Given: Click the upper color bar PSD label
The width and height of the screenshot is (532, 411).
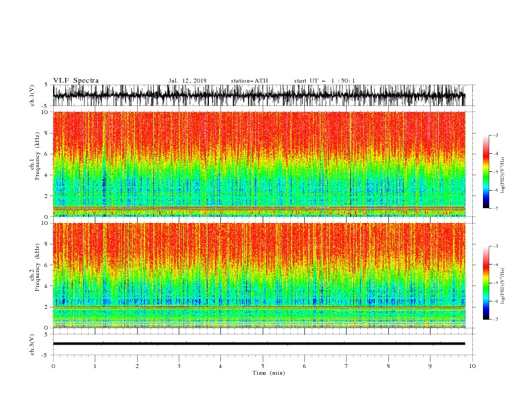Looking at the screenshot, I should point(503,175).
